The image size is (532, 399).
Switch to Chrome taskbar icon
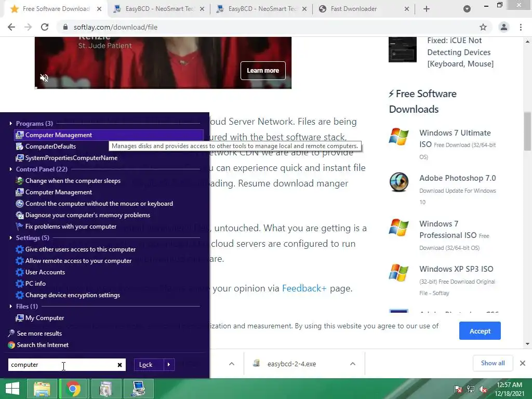click(x=73, y=389)
